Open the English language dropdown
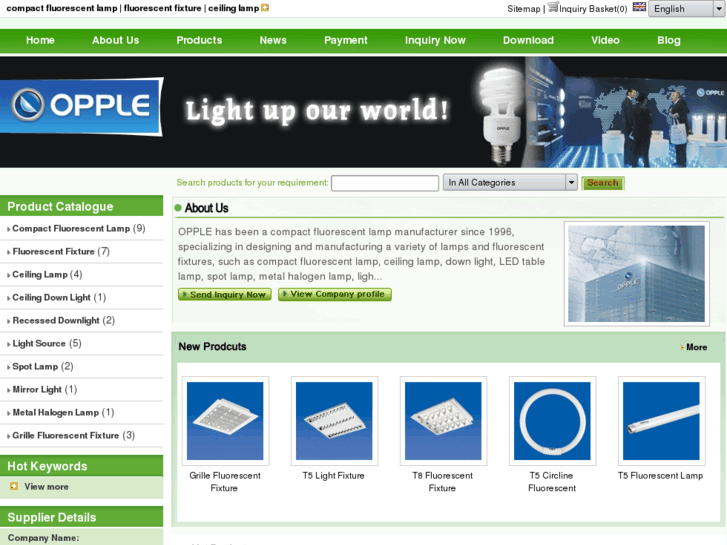The height and width of the screenshot is (545, 727). tap(686, 9)
